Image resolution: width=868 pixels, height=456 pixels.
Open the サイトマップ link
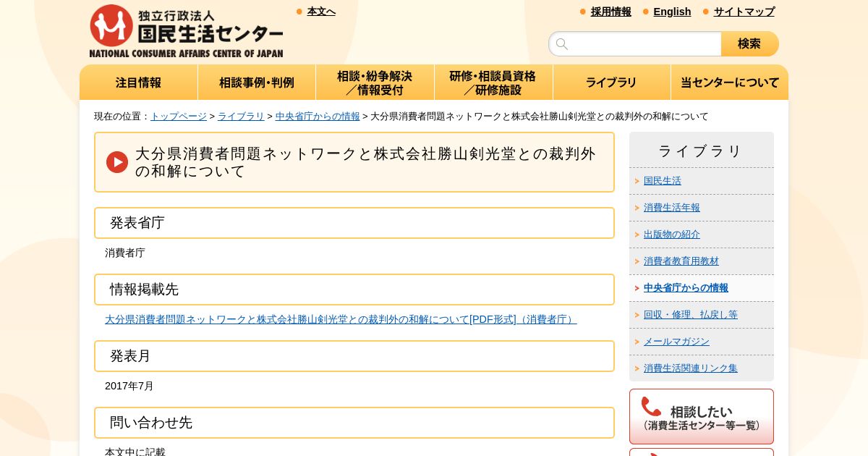[744, 12]
